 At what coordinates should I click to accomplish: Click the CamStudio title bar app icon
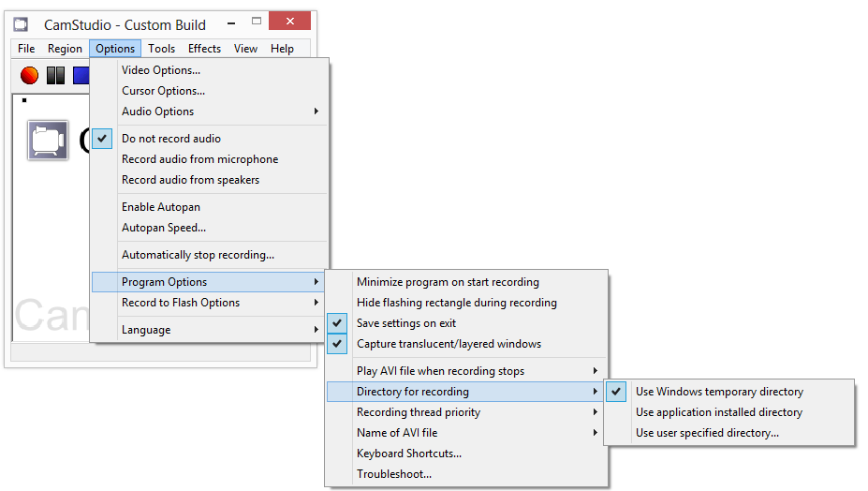(x=22, y=24)
